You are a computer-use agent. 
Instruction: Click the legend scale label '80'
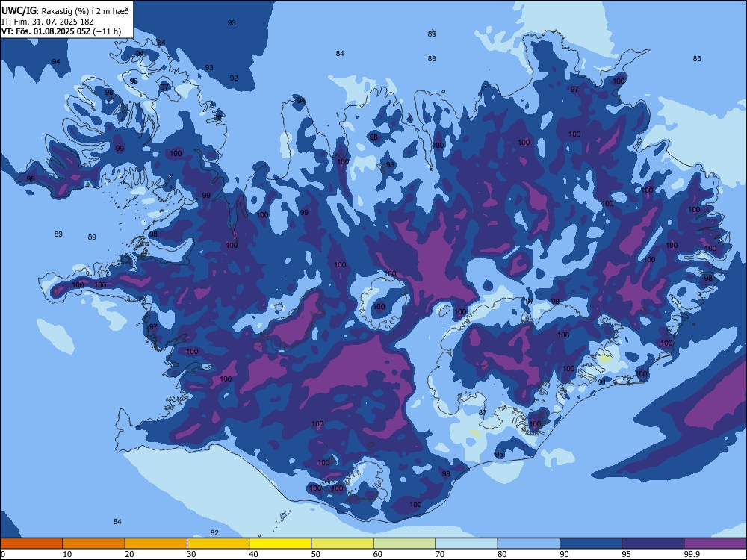pos(502,554)
